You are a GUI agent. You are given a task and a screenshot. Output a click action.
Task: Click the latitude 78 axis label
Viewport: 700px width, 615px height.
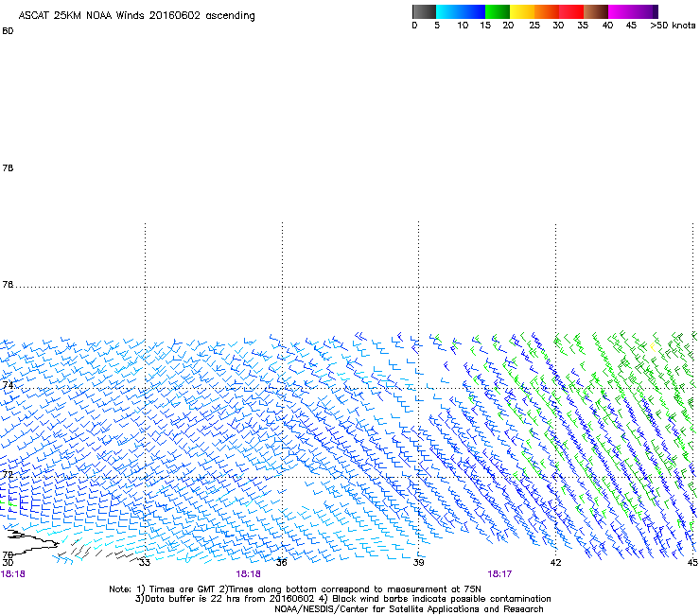(8, 167)
